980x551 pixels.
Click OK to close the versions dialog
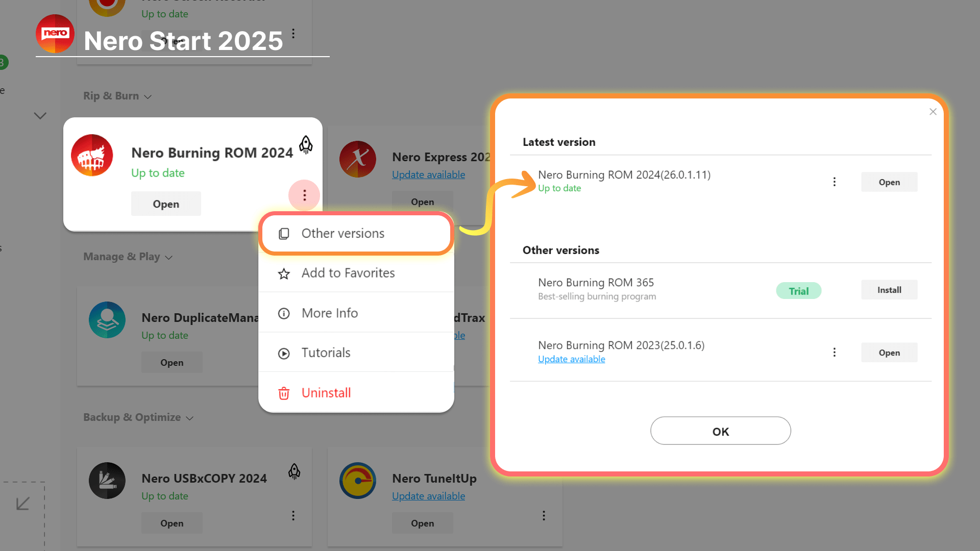point(720,431)
